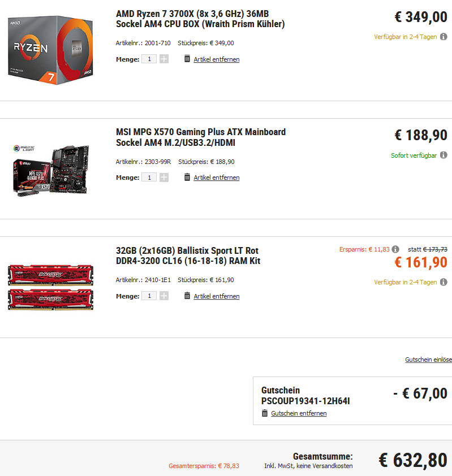This screenshot has height=476, width=452.
Task: Select quantity field of MSI X570 mainboard
Action: click(x=149, y=178)
